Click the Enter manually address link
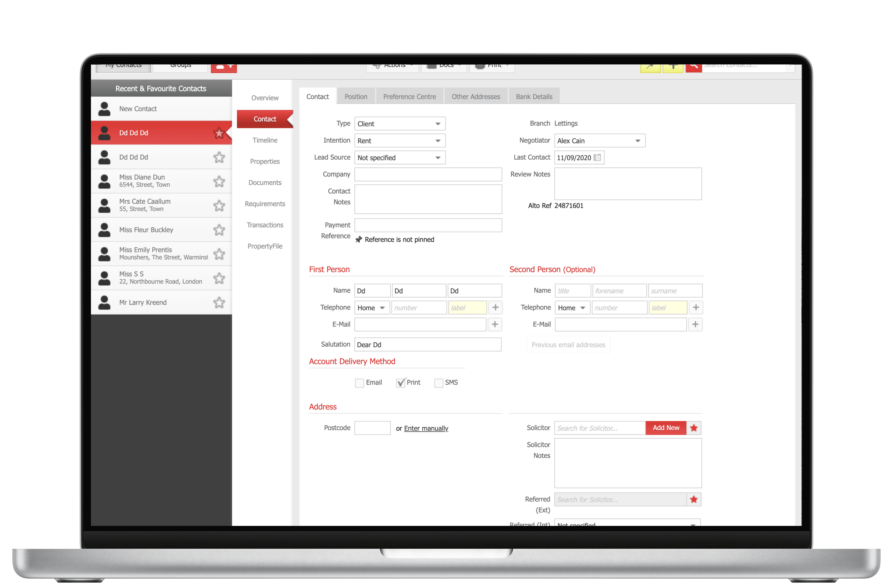 pos(426,429)
